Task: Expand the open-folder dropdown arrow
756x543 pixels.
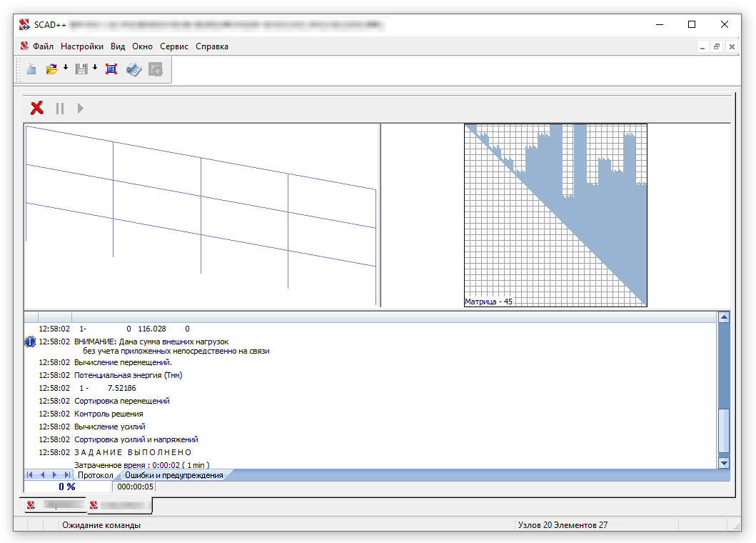Action: click(66, 68)
